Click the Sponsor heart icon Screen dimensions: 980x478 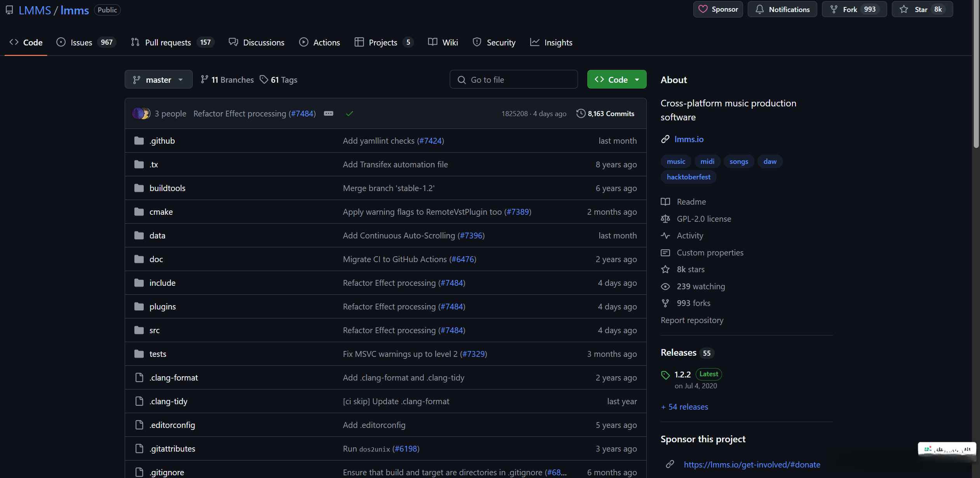(703, 9)
